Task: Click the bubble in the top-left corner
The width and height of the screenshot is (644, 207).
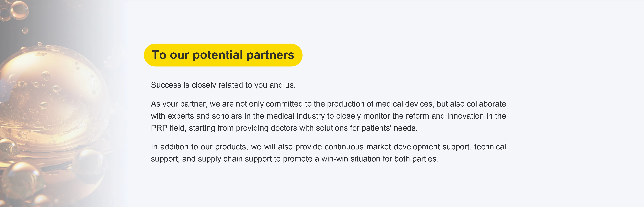Action: point(19,10)
